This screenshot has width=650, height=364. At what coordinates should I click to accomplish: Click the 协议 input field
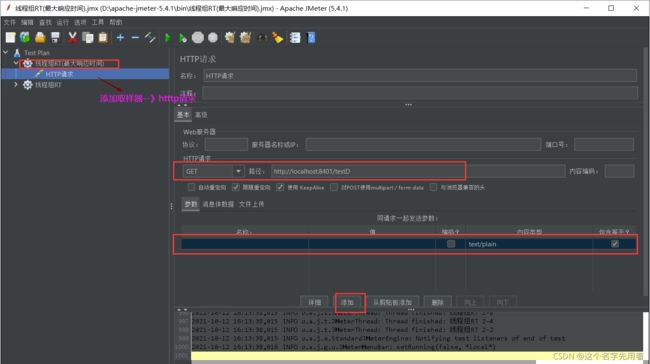(226, 144)
